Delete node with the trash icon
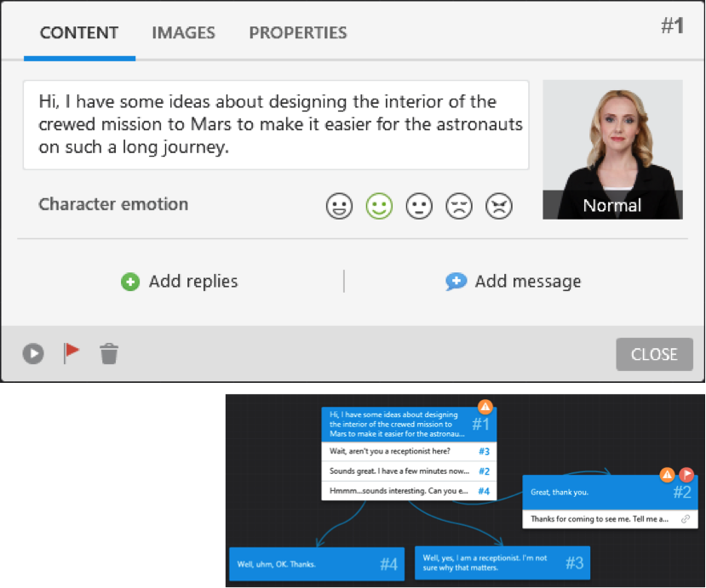 109,353
